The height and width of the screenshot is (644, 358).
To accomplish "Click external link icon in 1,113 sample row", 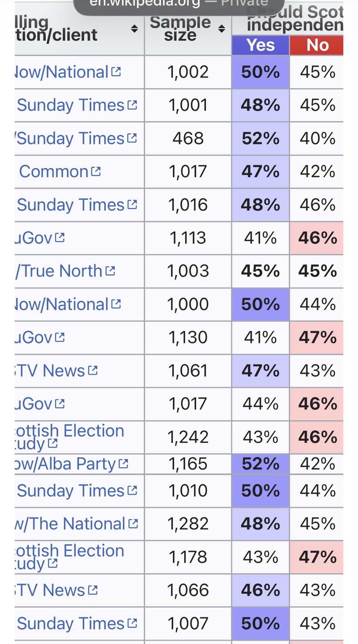I will pyautogui.click(x=60, y=238).
